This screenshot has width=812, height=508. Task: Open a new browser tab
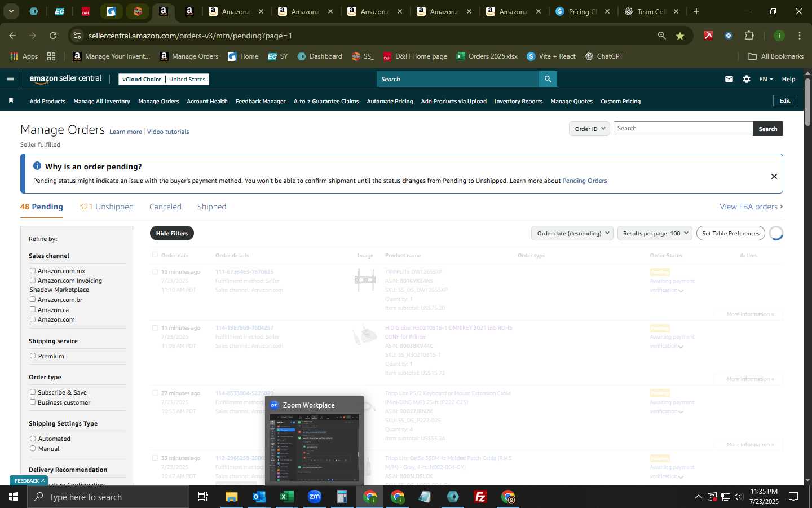tap(696, 11)
